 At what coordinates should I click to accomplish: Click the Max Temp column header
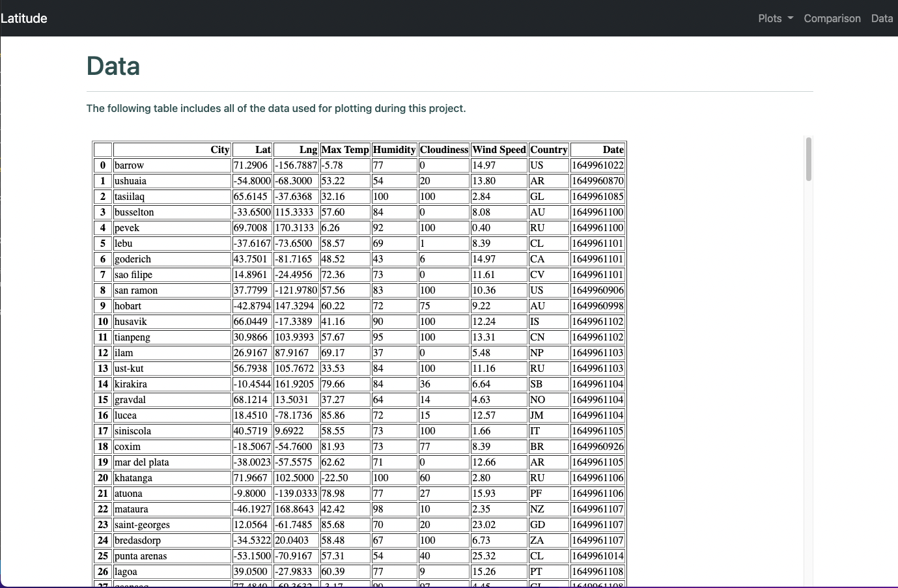tap(345, 150)
